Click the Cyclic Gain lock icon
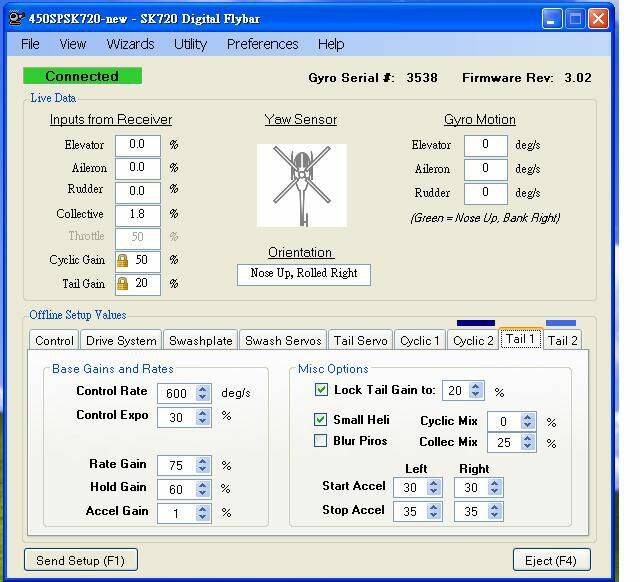The width and height of the screenshot is (640, 582). click(122, 260)
